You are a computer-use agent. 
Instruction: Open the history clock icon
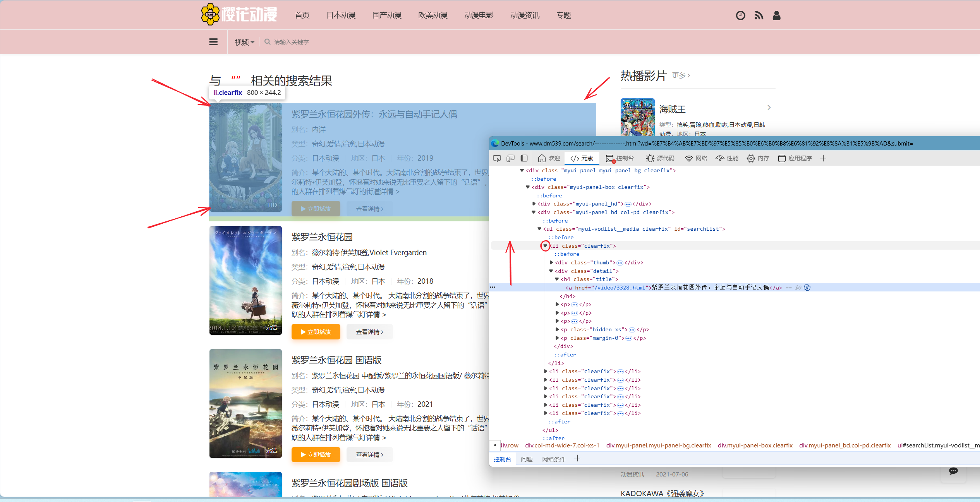pyautogui.click(x=740, y=15)
